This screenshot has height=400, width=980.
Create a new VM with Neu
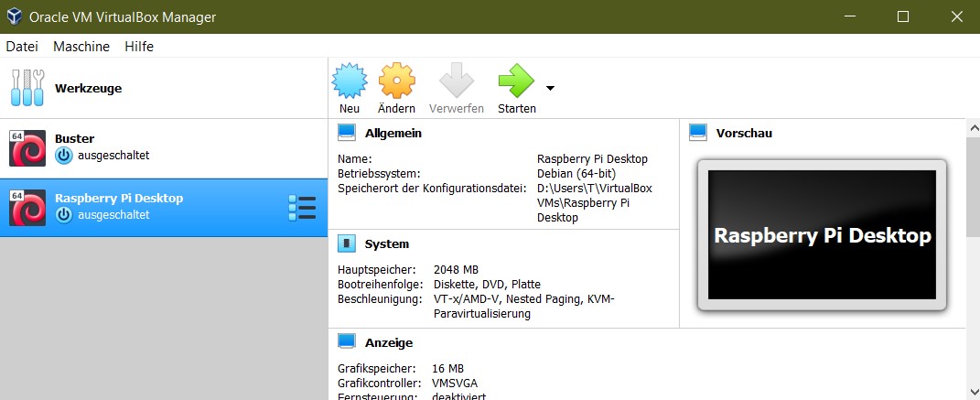[x=350, y=88]
